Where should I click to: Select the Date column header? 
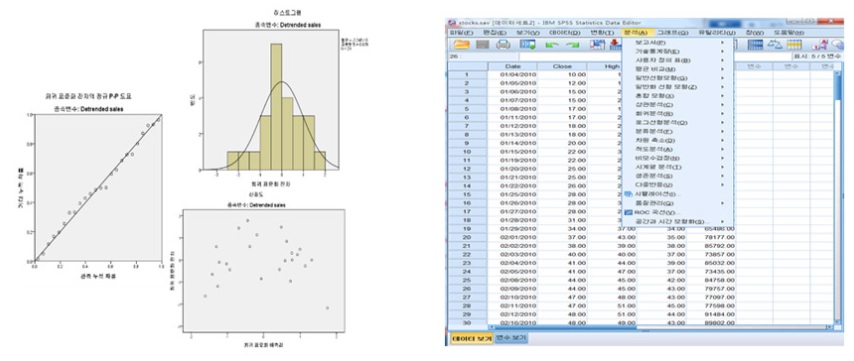coord(513,66)
